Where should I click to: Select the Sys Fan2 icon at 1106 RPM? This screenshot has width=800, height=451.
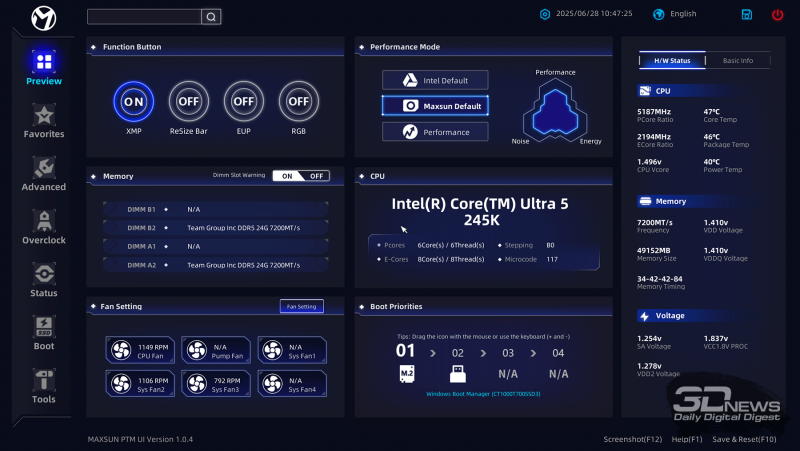click(x=121, y=384)
